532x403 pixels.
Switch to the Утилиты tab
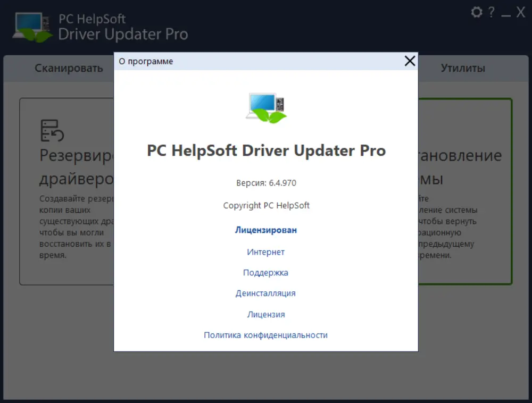(463, 68)
